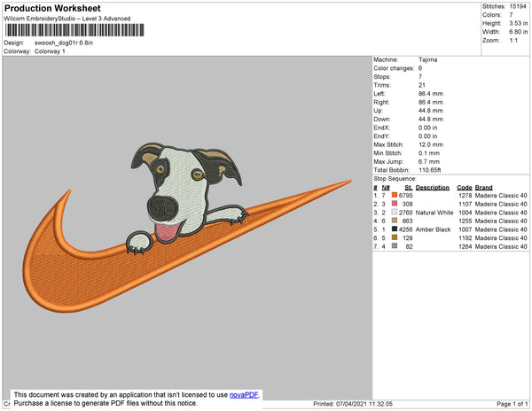Click the Width value 6.80 in

(518, 32)
